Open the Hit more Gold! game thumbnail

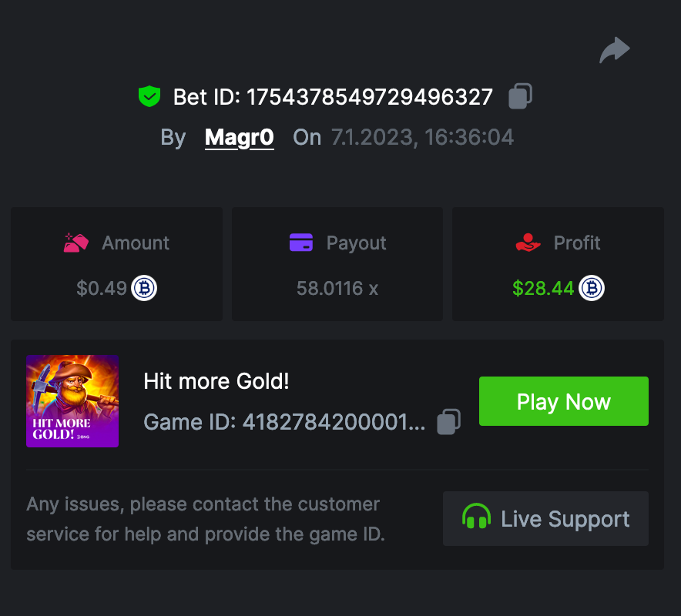tap(72, 401)
